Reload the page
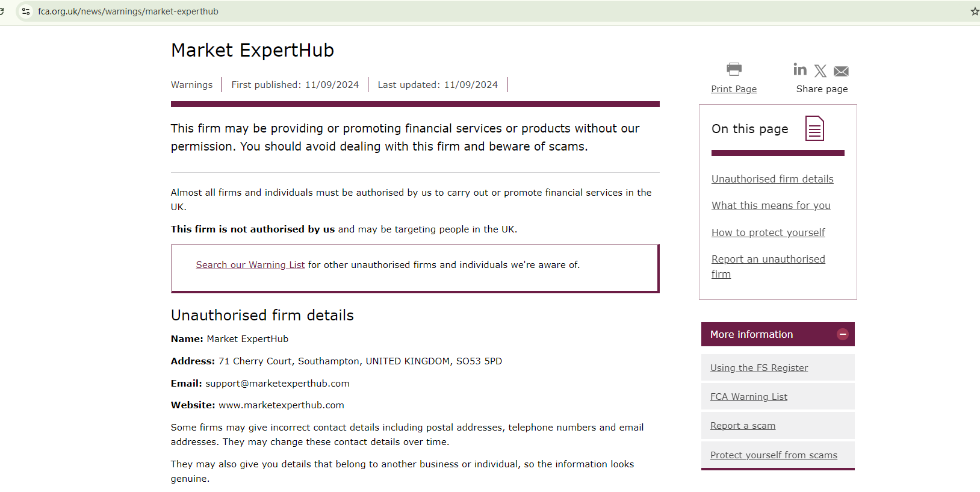The height and width of the screenshot is (492, 980). [x=2, y=11]
